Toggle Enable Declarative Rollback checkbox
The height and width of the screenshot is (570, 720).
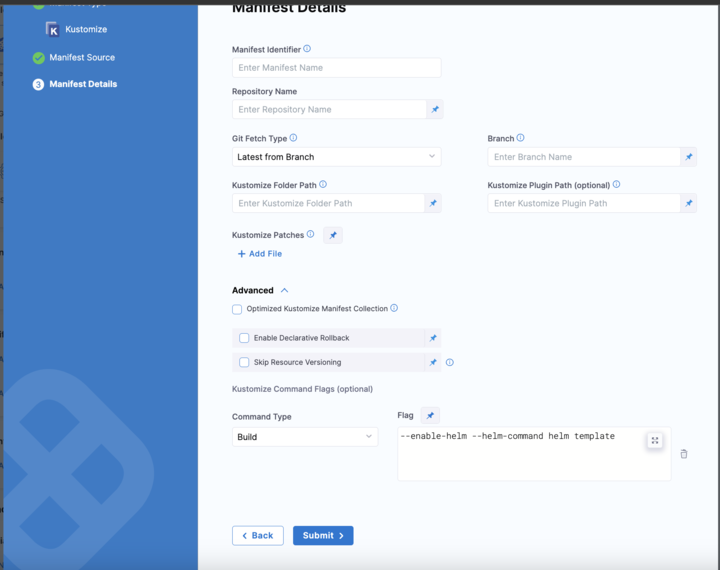pyautogui.click(x=244, y=338)
